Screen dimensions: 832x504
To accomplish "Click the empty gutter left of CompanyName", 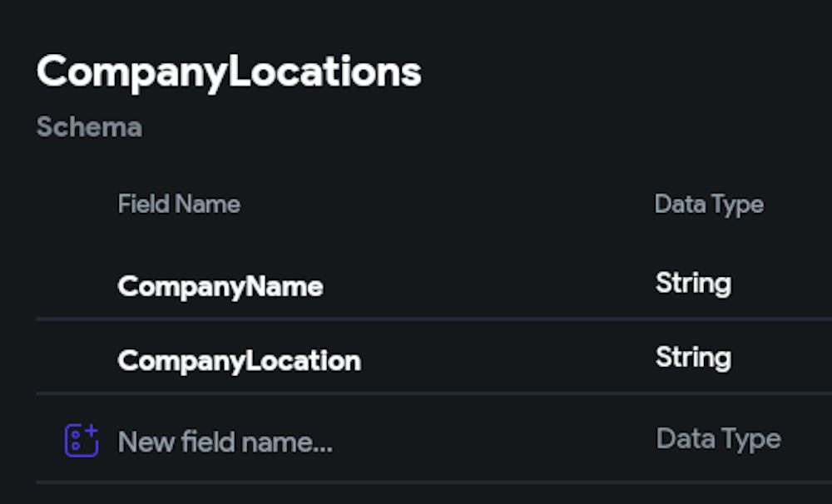I will pos(75,286).
